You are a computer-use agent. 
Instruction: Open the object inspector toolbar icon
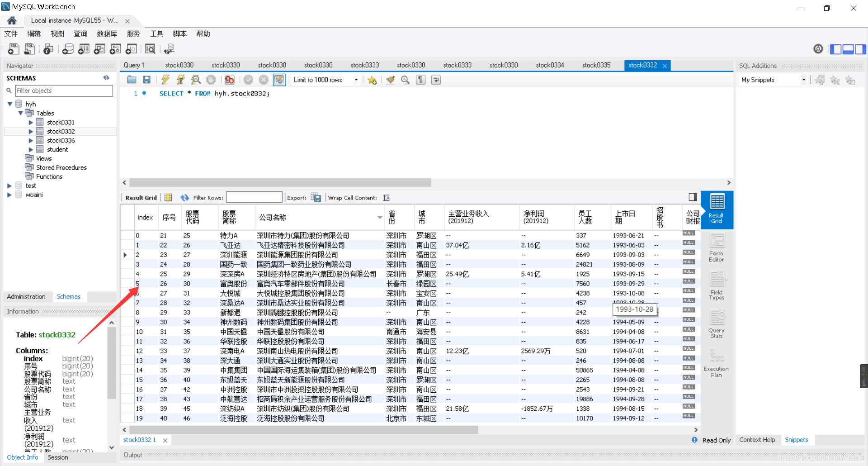click(x=48, y=49)
